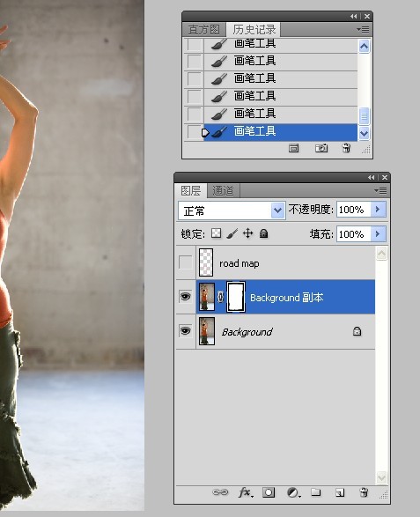Screen dimensions: 420x517
Task: Create new document from current history state
Action: click(293, 148)
